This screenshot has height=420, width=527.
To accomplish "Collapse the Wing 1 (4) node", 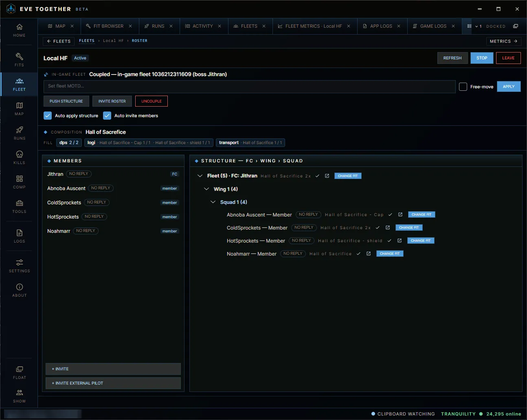I will point(206,189).
